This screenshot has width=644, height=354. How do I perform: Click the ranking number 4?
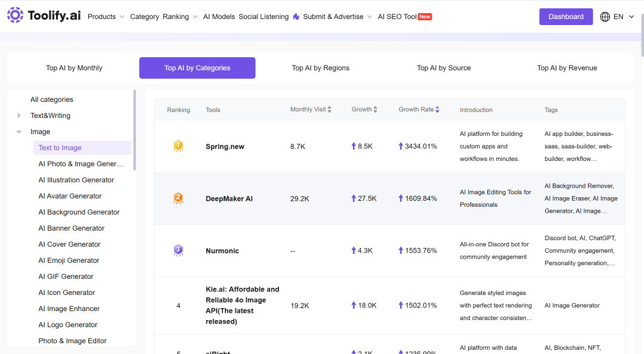click(x=178, y=306)
